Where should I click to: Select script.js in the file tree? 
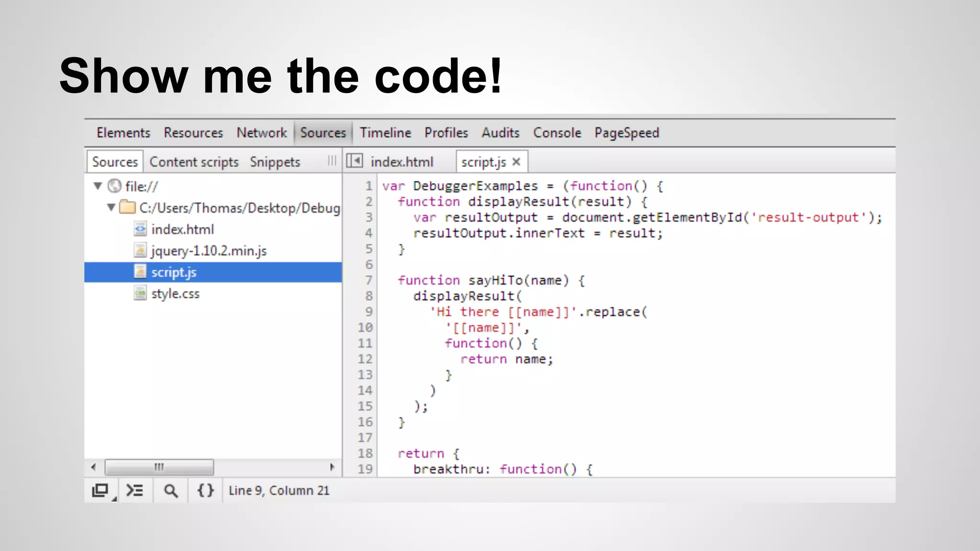coord(213,272)
